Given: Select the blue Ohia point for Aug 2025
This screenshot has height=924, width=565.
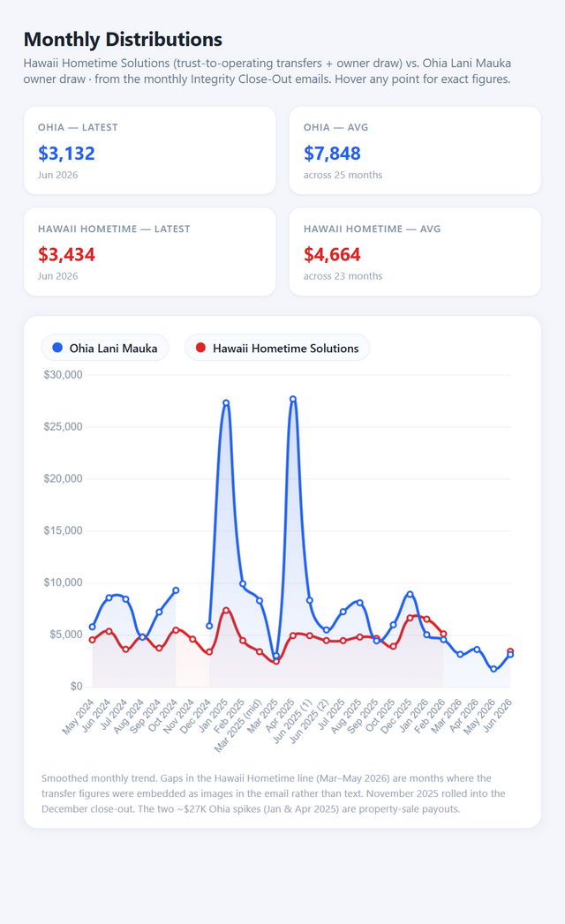Looking at the screenshot, I should pyautogui.click(x=360, y=602).
